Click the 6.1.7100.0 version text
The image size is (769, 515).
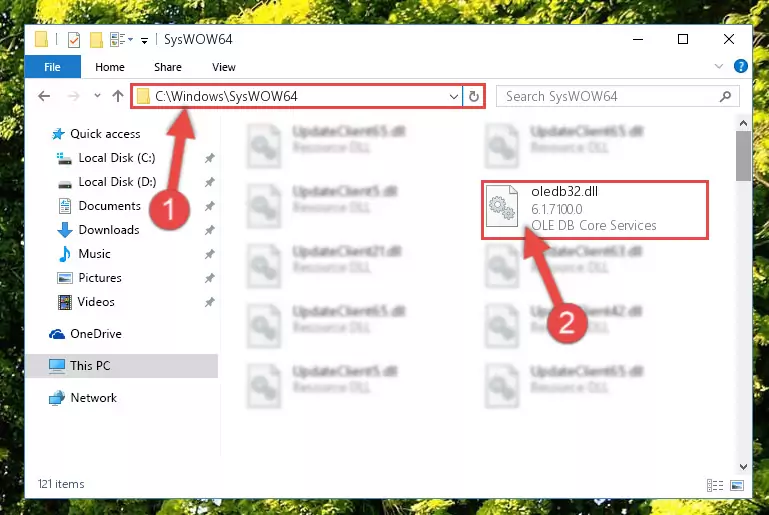pyautogui.click(x=557, y=209)
